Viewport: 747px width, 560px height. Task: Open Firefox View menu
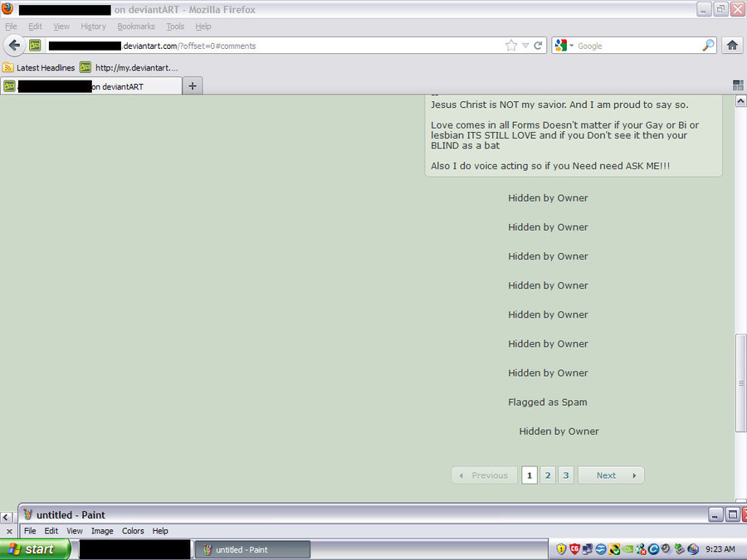61,27
